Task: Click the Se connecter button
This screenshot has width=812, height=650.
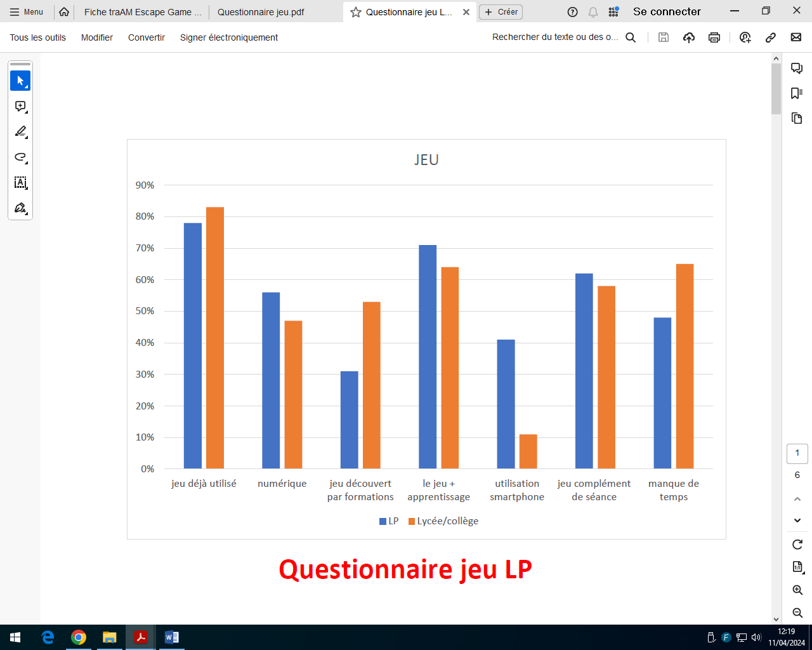Action: click(666, 11)
